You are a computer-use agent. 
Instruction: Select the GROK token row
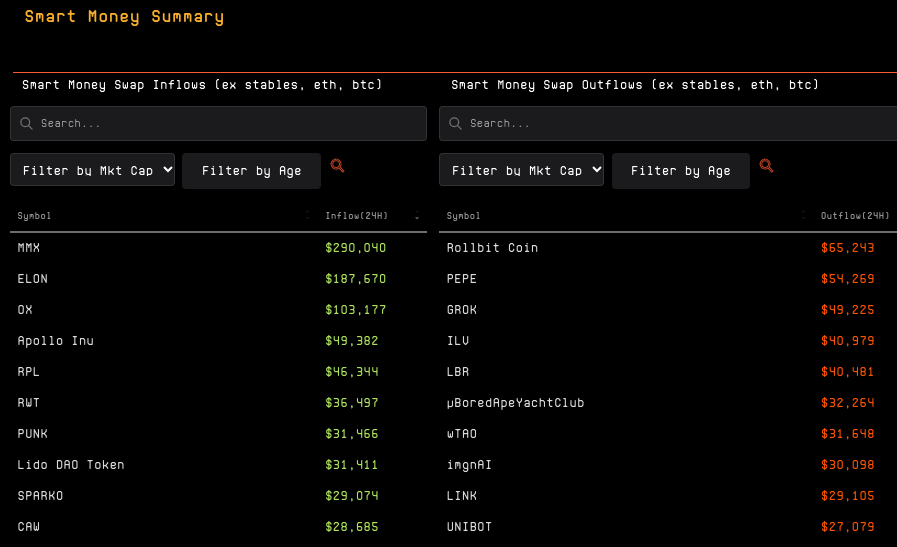click(x=668, y=310)
